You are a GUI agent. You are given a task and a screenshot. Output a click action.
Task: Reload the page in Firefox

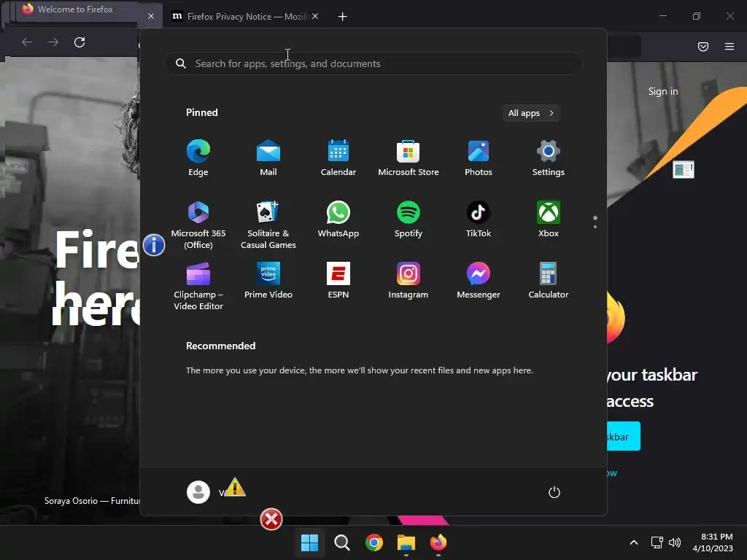point(80,42)
